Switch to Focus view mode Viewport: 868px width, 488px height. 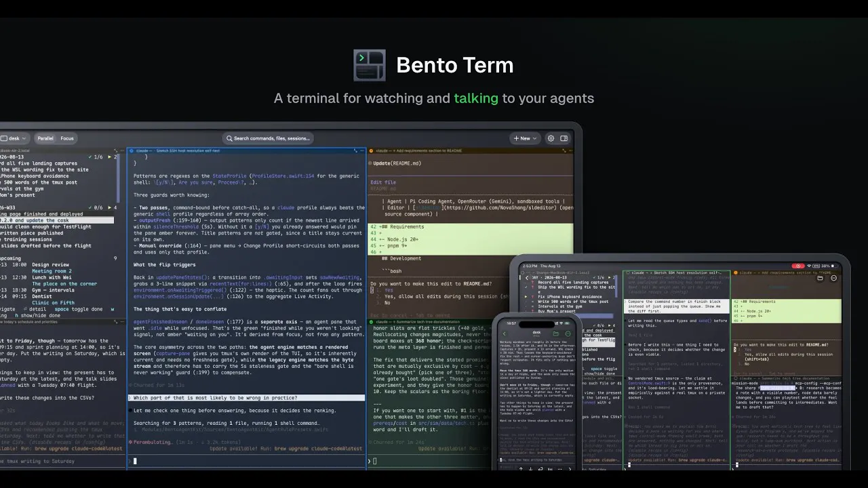coord(67,138)
